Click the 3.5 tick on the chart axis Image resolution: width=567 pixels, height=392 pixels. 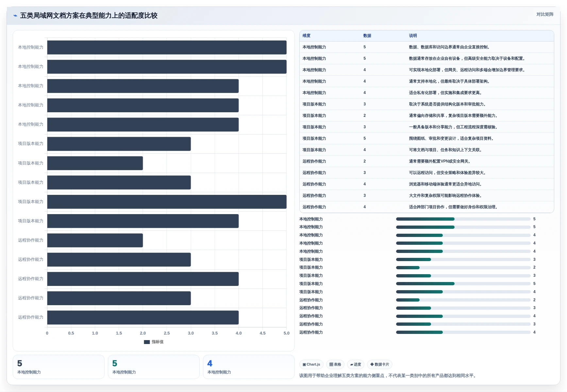pos(215,333)
